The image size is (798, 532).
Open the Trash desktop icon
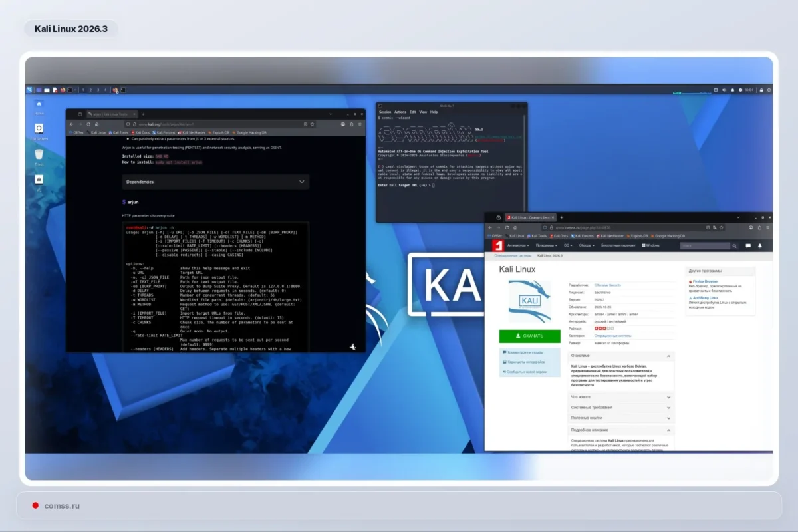tap(39, 154)
